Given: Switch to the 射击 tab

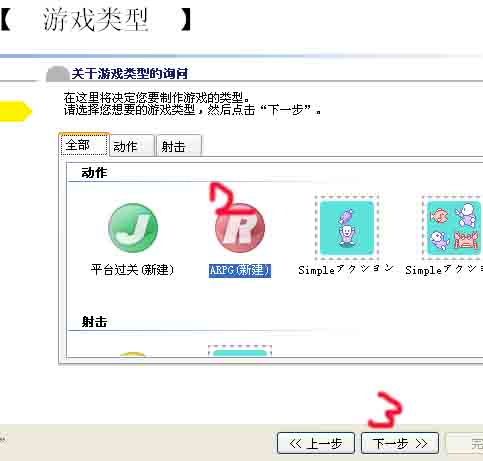Looking at the screenshot, I should click(x=179, y=146).
